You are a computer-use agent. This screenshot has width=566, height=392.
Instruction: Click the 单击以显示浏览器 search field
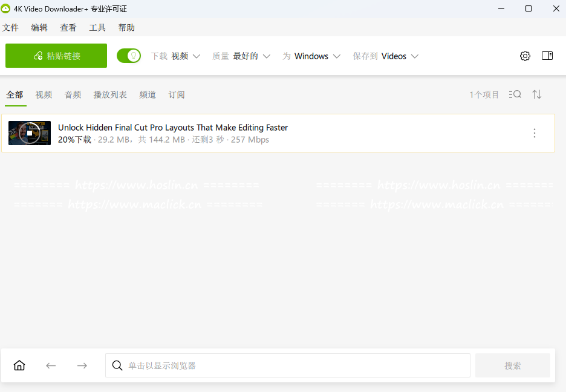tap(288, 365)
